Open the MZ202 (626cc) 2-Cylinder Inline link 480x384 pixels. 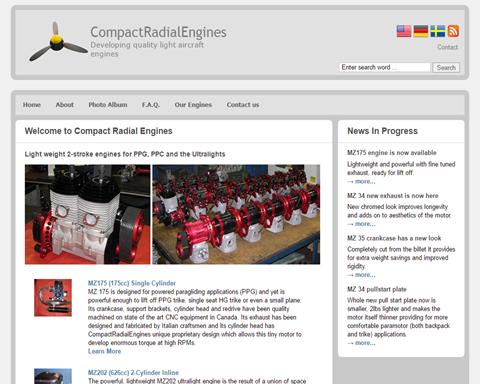coord(133,372)
